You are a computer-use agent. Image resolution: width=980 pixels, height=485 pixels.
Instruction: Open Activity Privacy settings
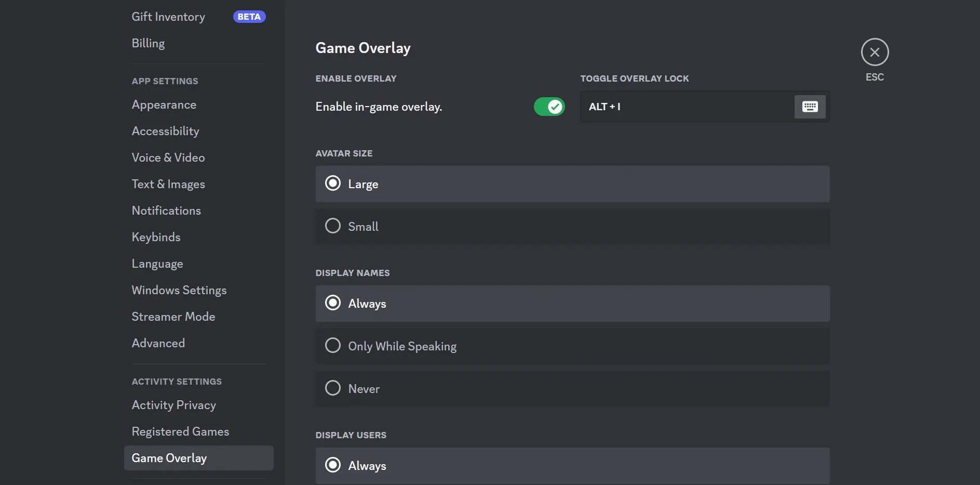pyautogui.click(x=173, y=405)
